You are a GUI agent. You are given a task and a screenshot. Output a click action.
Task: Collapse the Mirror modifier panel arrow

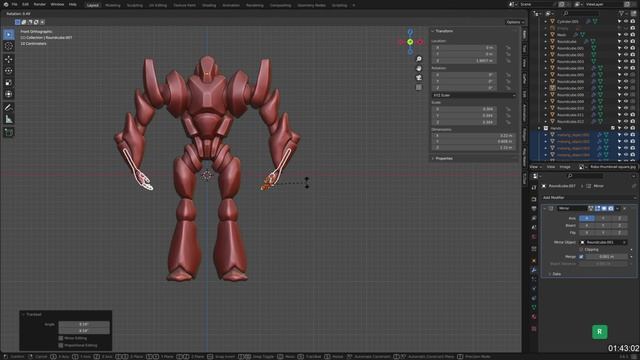tap(545, 209)
